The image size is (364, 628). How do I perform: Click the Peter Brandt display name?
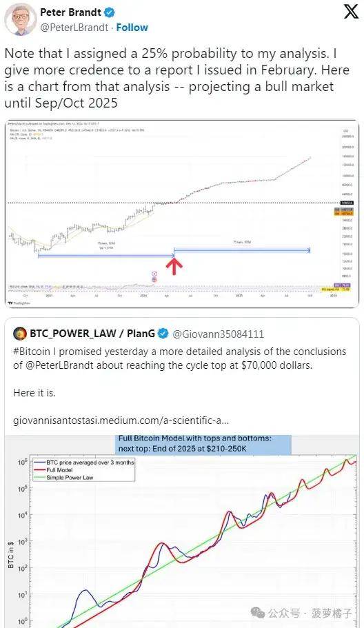tap(71, 12)
